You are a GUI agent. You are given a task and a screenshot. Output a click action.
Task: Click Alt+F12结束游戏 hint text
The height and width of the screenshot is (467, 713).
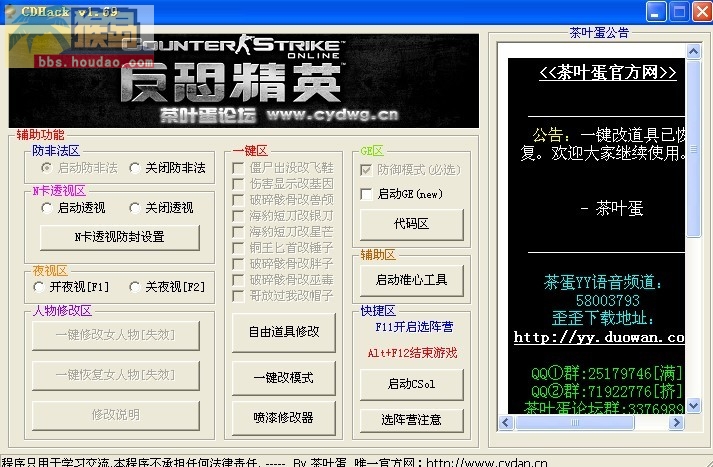[x=412, y=353]
